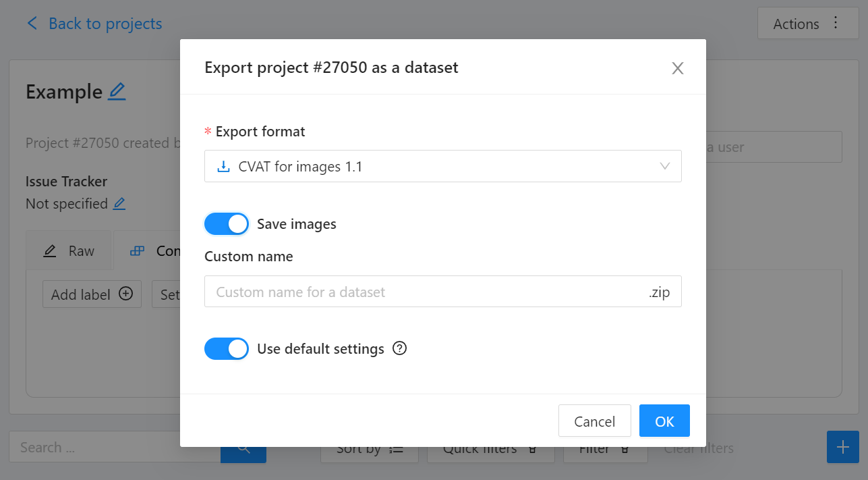Navigate back to projects

point(94,23)
